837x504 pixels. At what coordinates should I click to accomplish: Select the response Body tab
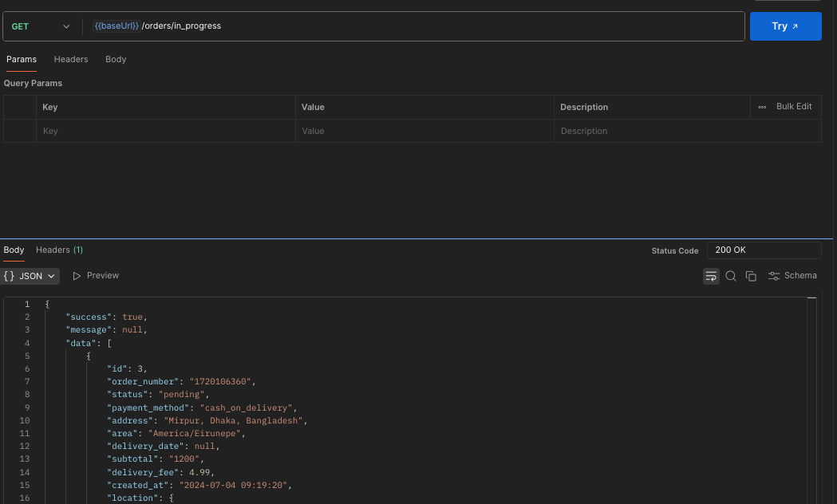click(14, 250)
